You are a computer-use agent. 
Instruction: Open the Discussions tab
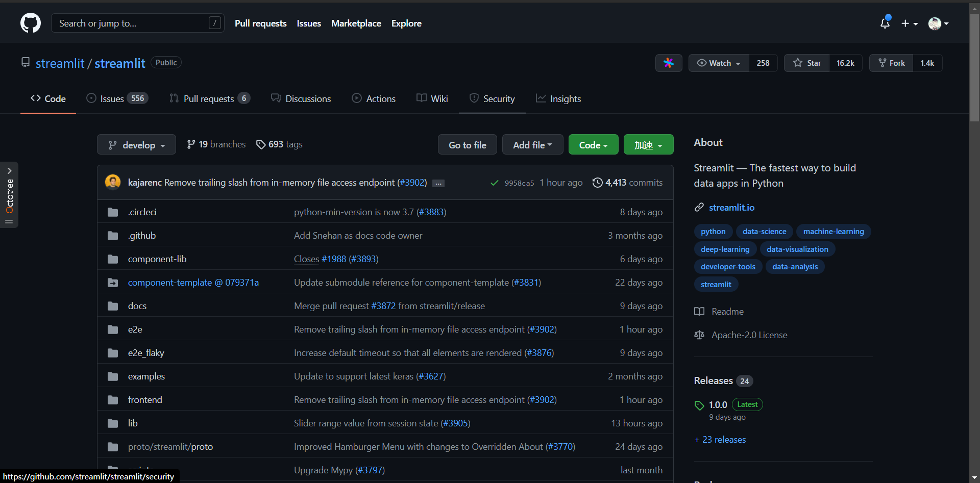click(x=301, y=98)
